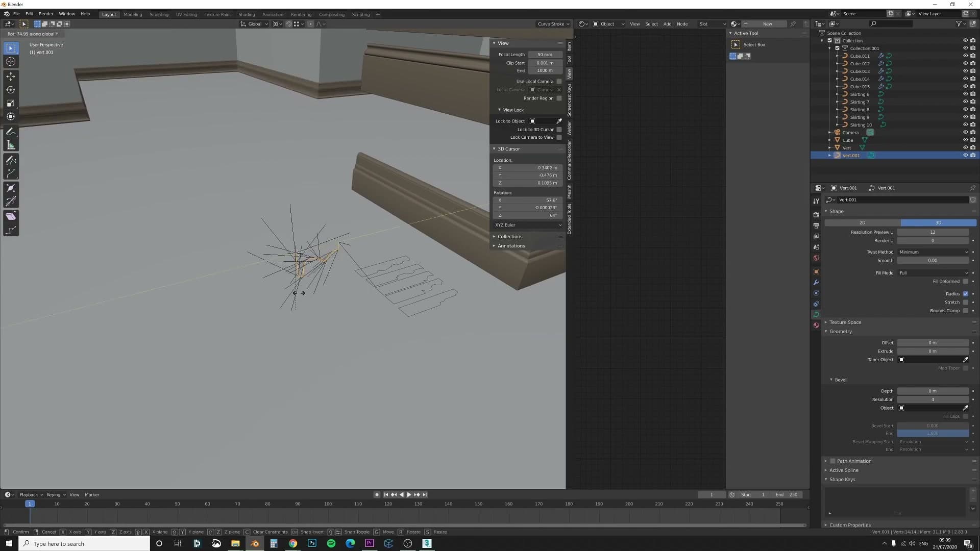Screen dimensions: 980x551
Task: Activate the Rotate tool
Action: pyautogui.click(x=11, y=90)
